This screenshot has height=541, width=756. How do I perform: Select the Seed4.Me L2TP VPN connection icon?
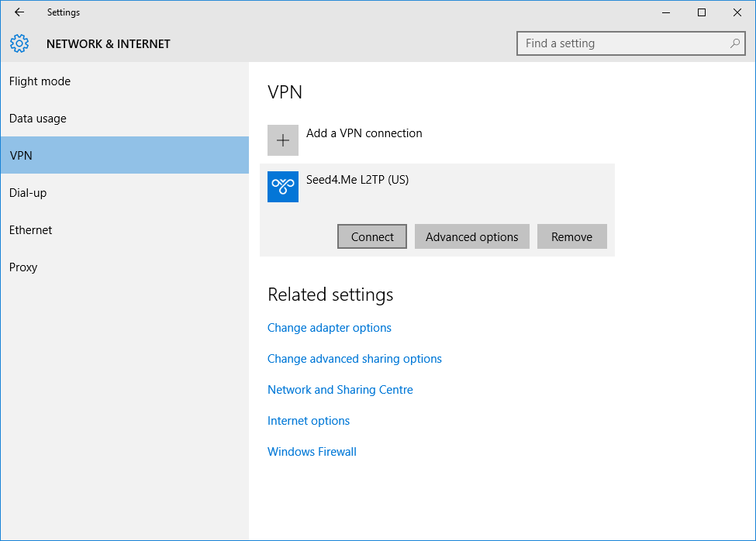point(282,187)
